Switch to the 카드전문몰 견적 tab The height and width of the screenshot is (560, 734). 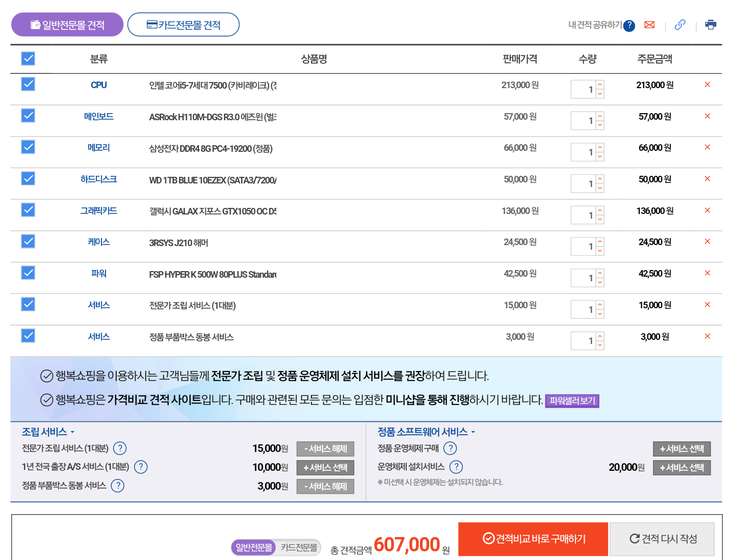click(x=183, y=24)
